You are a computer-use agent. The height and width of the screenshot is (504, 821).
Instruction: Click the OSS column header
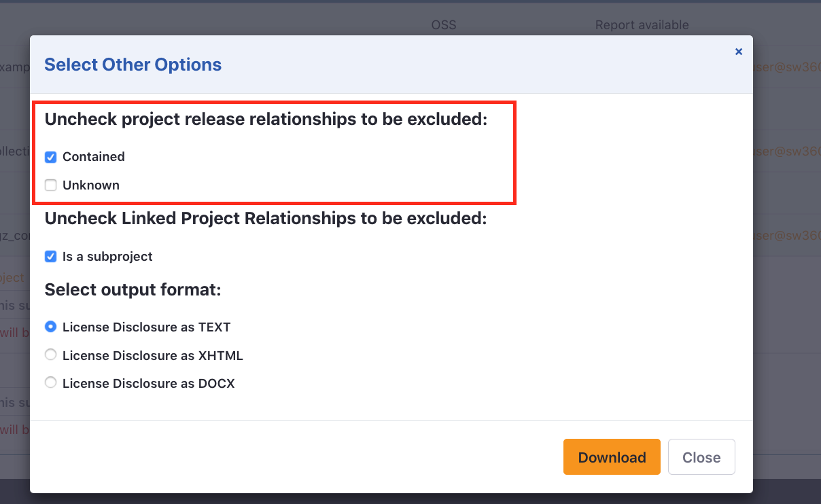pyautogui.click(x=443, y=24)
